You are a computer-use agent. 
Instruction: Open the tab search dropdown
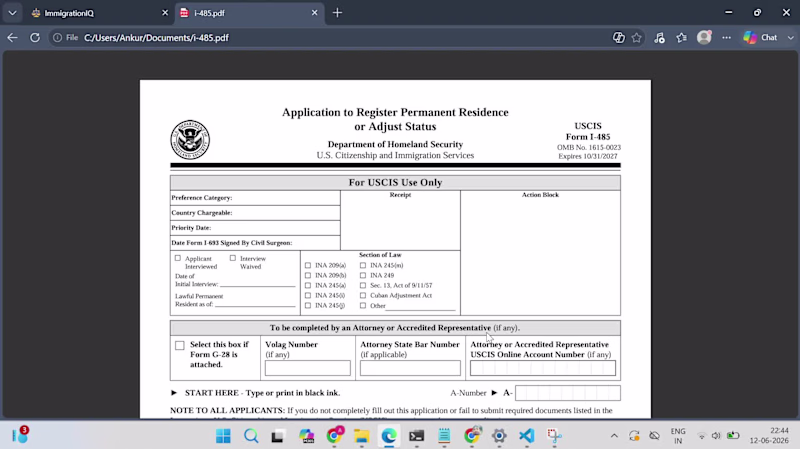click(12, 13)
